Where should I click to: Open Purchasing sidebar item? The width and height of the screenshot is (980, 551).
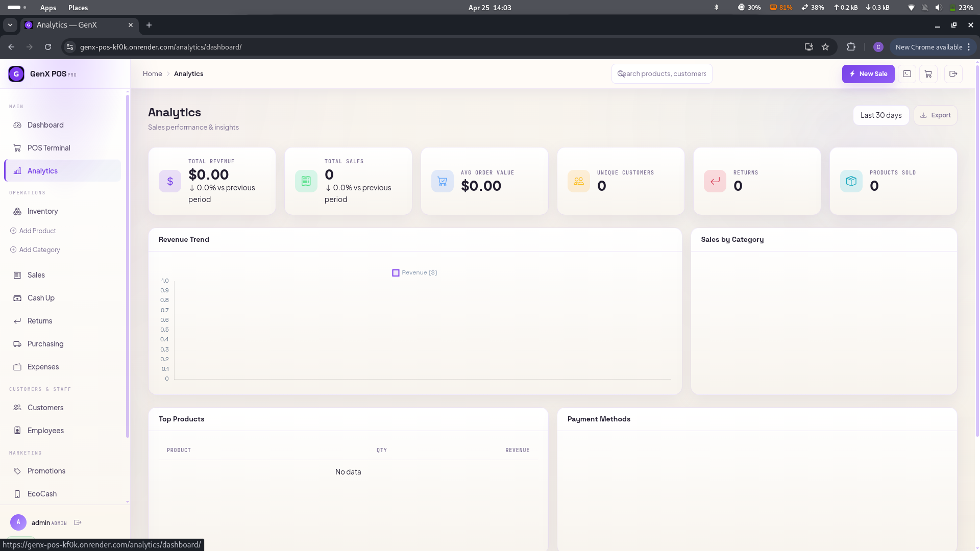[x=62, y=344]
